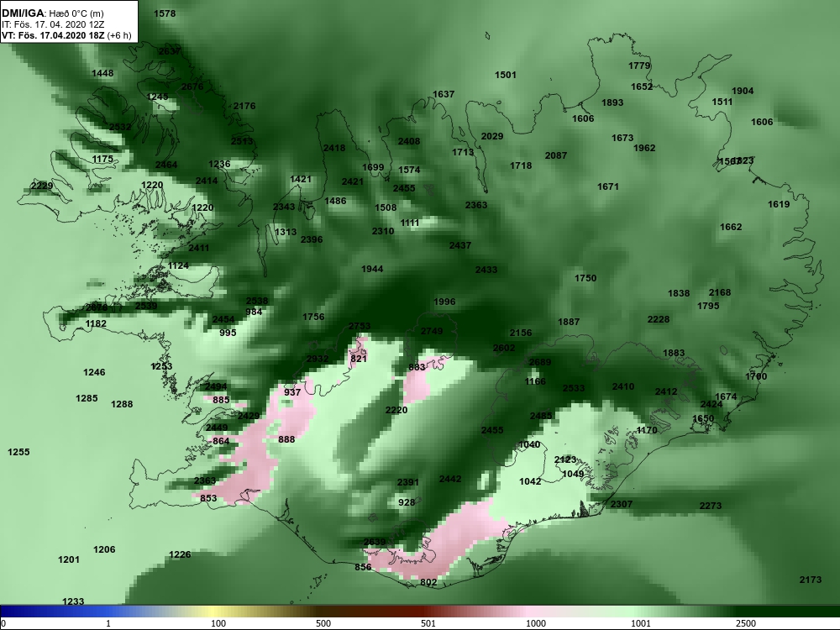Image resolution: width=840 pixels, height=630 pixels.
Task: Click the map value '2753'
Action: (x=359, y=326)
